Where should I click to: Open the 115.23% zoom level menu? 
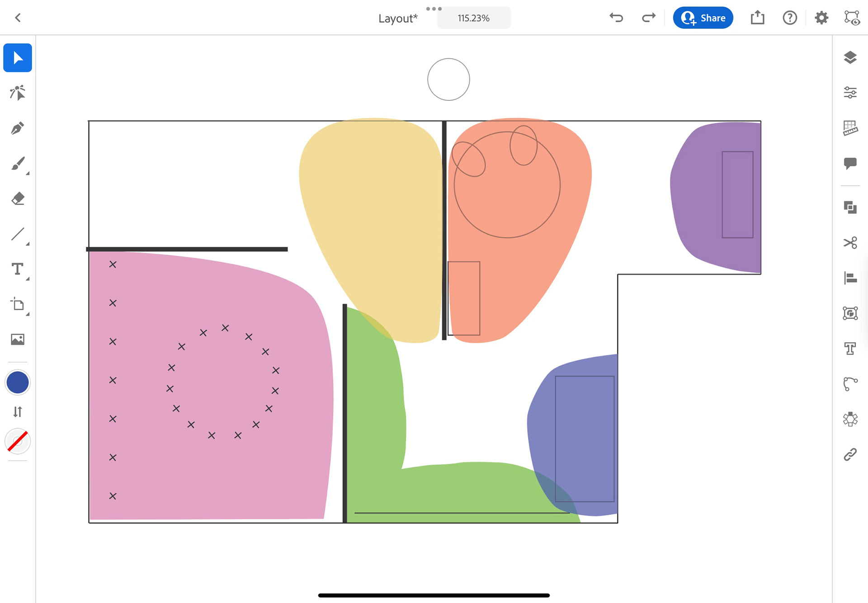point(473,18)
